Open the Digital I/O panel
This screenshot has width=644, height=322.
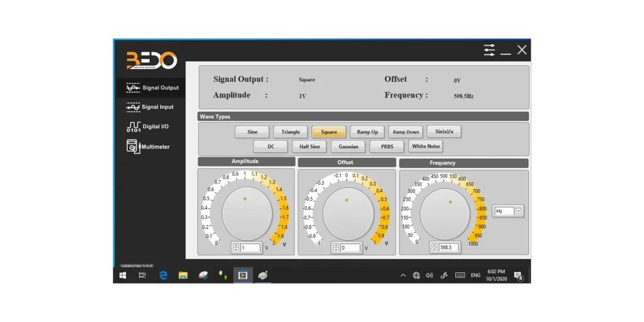pos(147,127)
